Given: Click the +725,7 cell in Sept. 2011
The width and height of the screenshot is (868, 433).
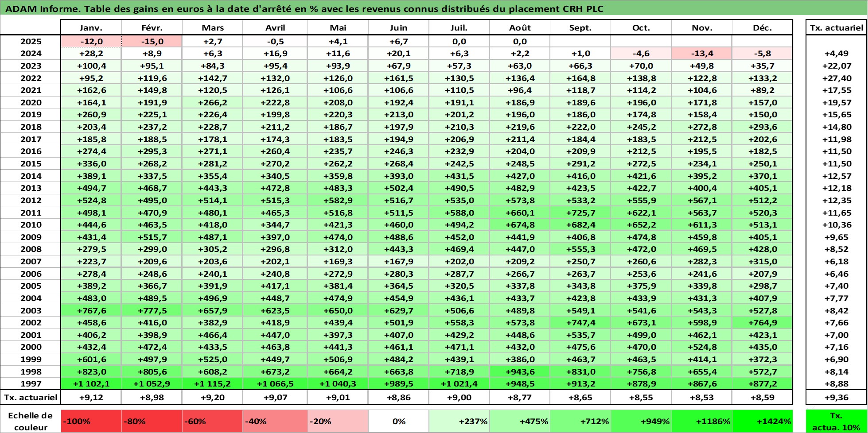Looking at the screenshot, I should (580, 213).
